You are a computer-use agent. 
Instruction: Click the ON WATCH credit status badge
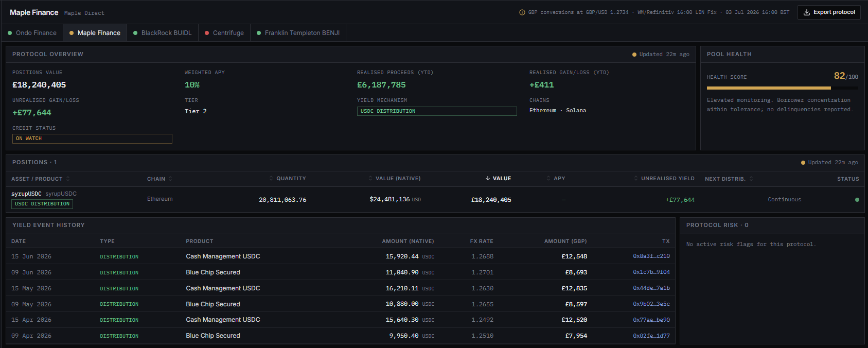click(x=92, y=138)
